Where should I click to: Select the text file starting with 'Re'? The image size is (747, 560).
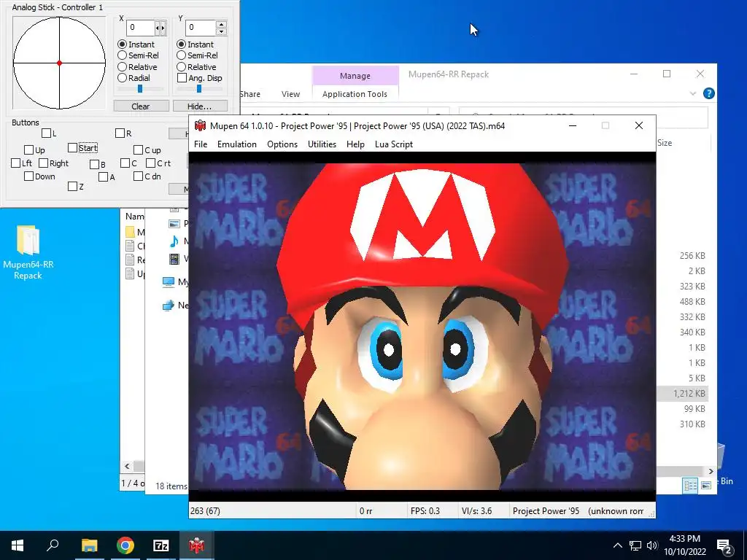click(130, 260)
